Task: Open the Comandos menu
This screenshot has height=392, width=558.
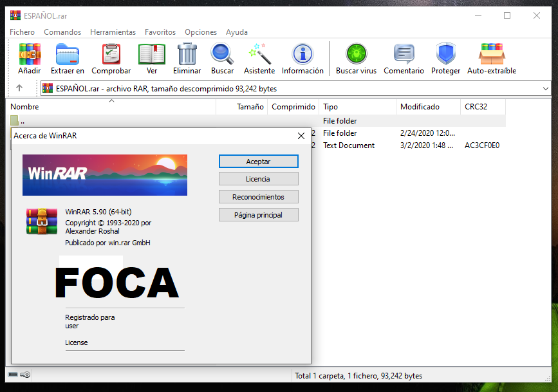Action: pos(62,32)
